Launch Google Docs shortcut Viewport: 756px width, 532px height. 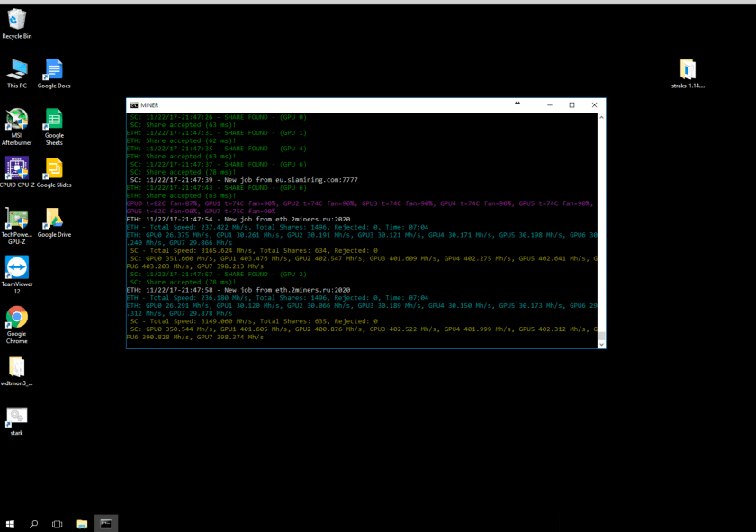[54, 69]
